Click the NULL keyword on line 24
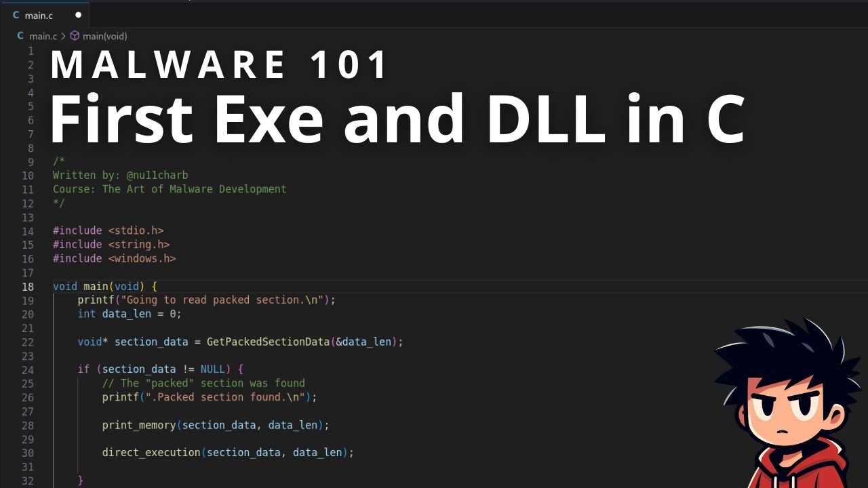 (x=213, y=370)
